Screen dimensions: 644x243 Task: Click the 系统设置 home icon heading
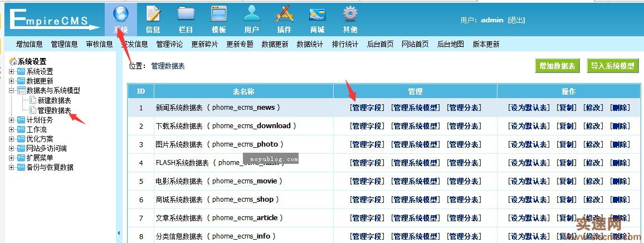pos(28,62)
